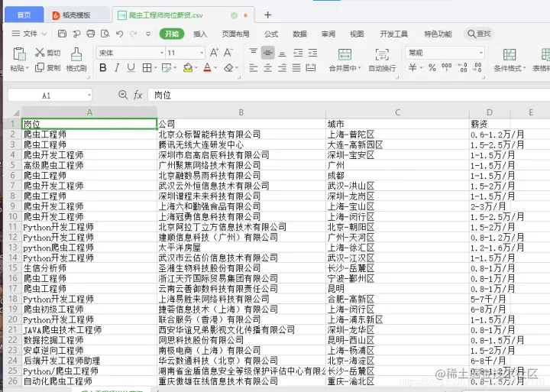
Task: Click the fx insert function icon
Action: click(x=137, y=95)
